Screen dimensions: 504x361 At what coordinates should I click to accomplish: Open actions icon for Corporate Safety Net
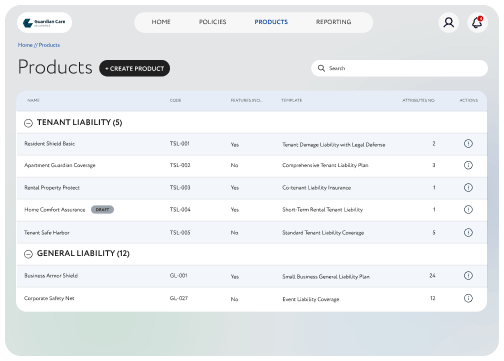pyautogui.click(x=468, y=298)
